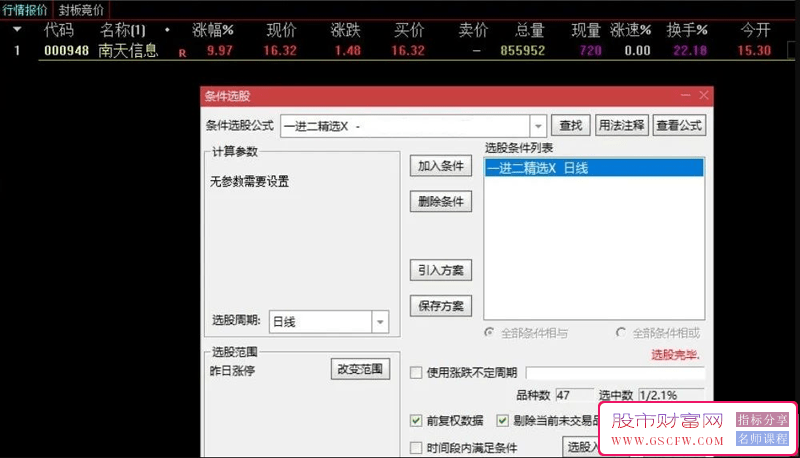Select stock name 南天信息
This screenshot has height=458, width=800.
(x=128, y=50)
